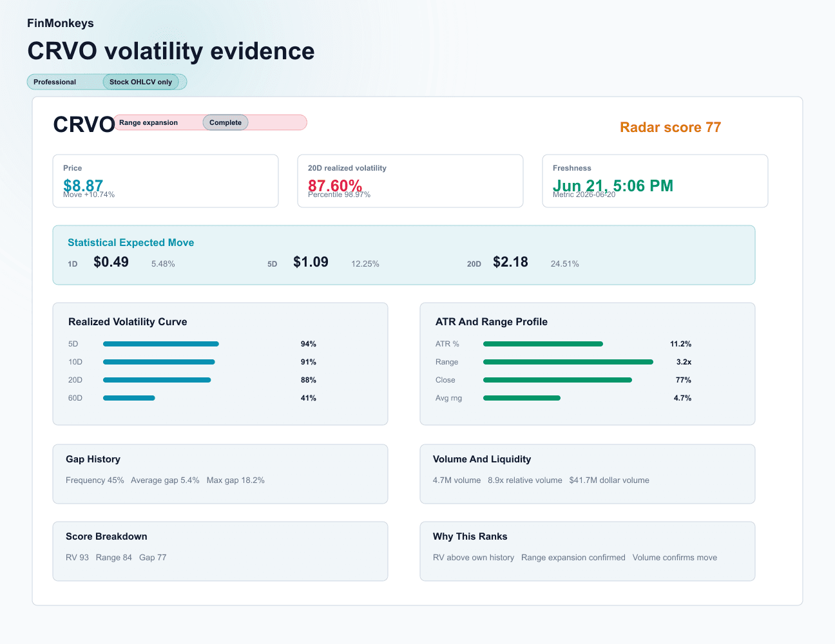
Task: Click the 87.60% realized volatility value
Action: (x=335, y=185)
